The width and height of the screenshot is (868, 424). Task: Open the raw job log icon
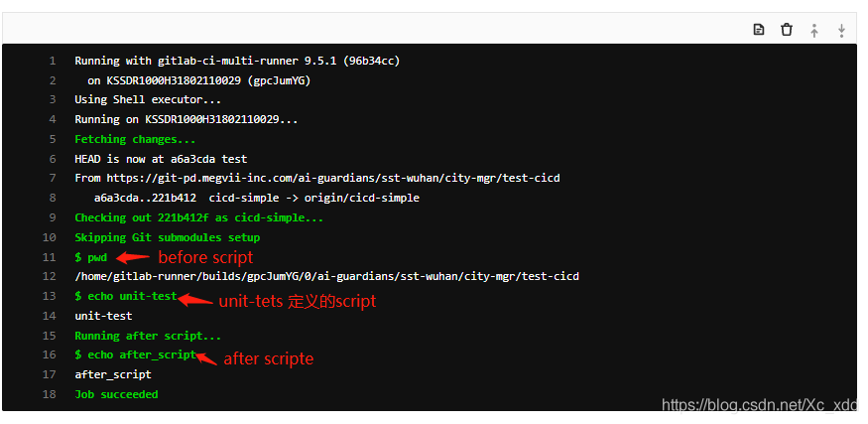[759, 30]
